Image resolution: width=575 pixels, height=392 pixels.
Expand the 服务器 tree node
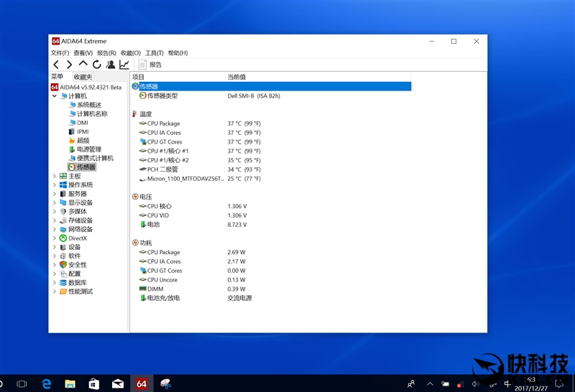click(55, 194)
